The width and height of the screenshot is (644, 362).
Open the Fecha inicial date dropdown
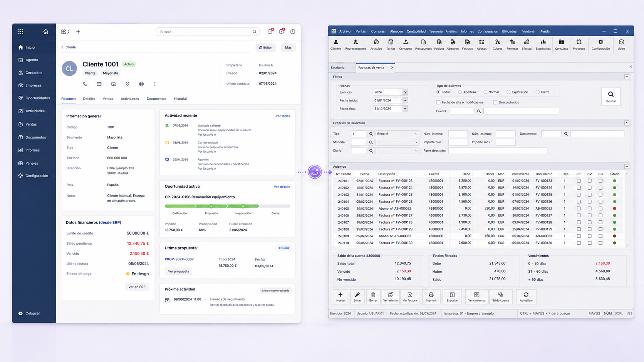coord(405,100)
